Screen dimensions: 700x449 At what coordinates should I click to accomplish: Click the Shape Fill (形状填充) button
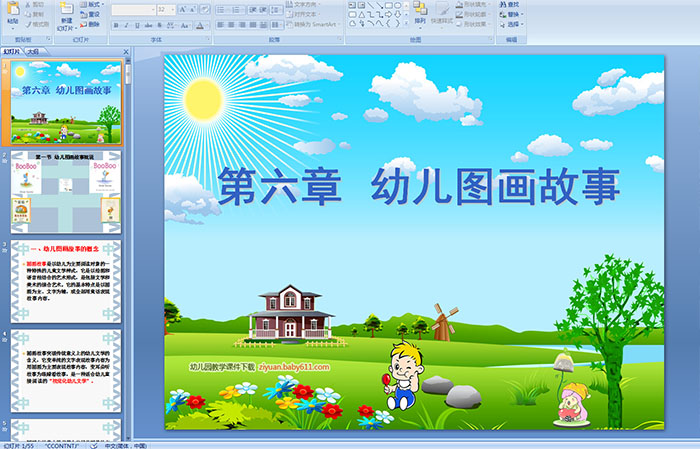click(x=473, y=4)
